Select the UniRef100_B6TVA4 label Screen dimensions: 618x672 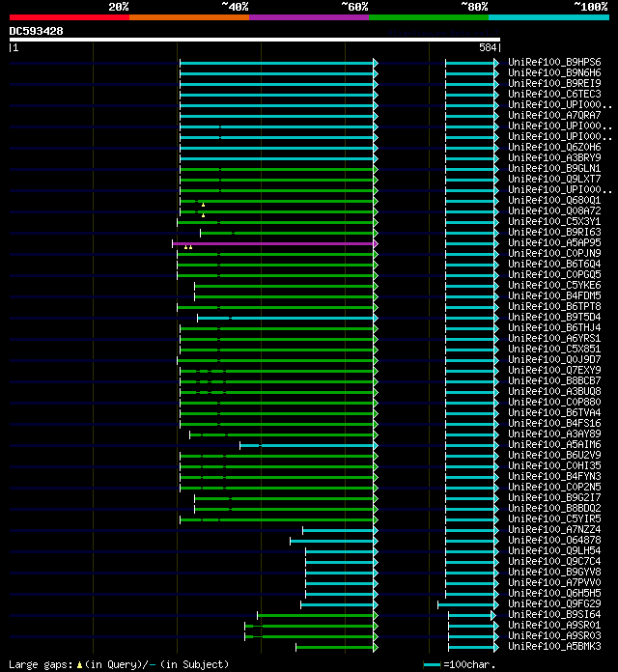554,412
